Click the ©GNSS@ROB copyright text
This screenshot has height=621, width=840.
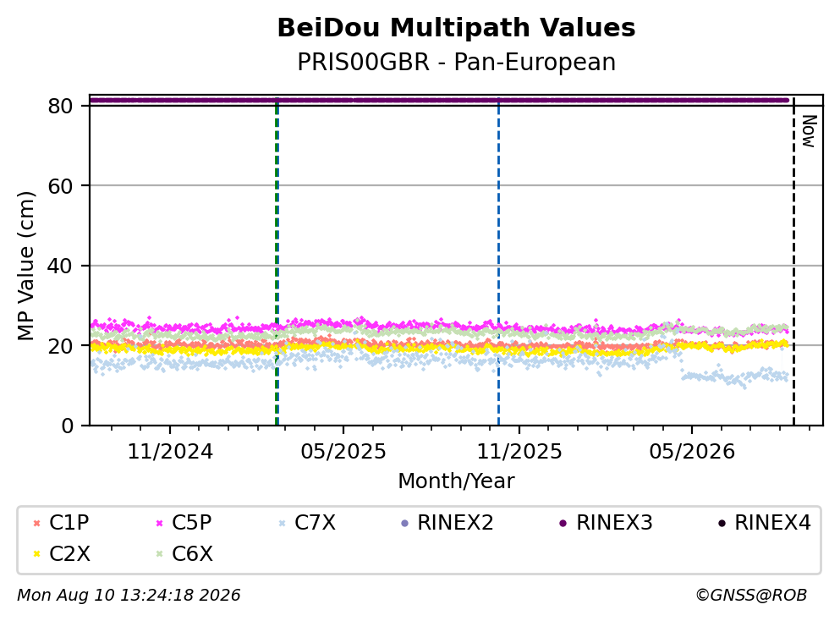tap(751, 596)
